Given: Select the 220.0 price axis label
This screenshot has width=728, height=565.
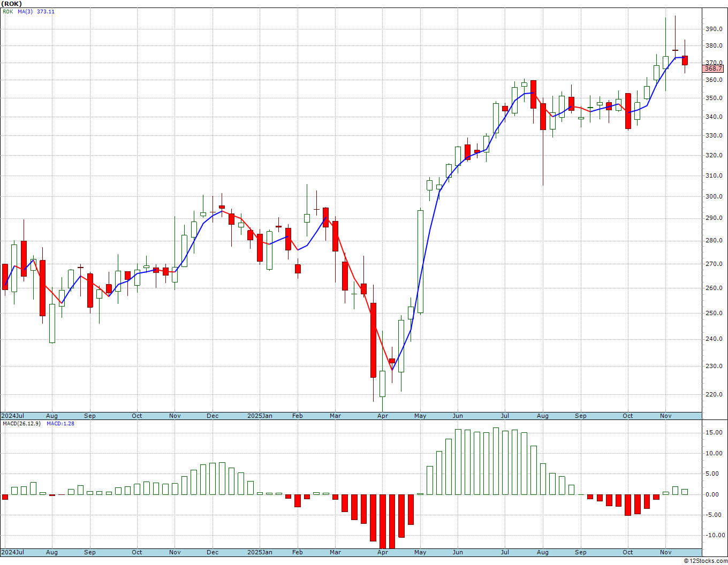Looking at the screenshot, I should [x=714, y=394].
